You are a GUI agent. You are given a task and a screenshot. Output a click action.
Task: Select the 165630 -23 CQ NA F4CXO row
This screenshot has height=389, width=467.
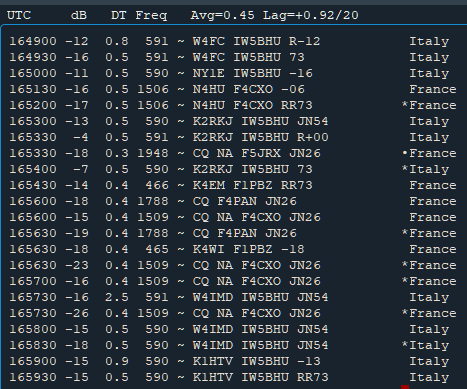[x=233, y=265]
